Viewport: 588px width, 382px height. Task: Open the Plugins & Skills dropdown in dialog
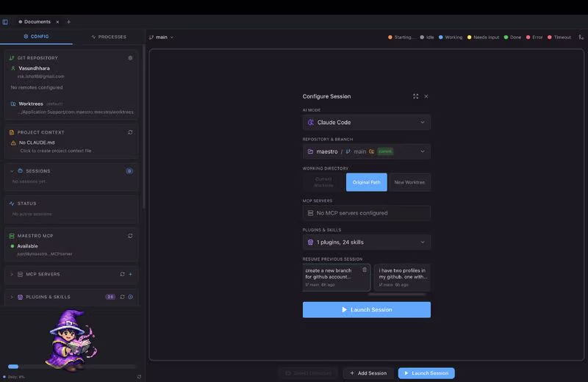point(366,242)
